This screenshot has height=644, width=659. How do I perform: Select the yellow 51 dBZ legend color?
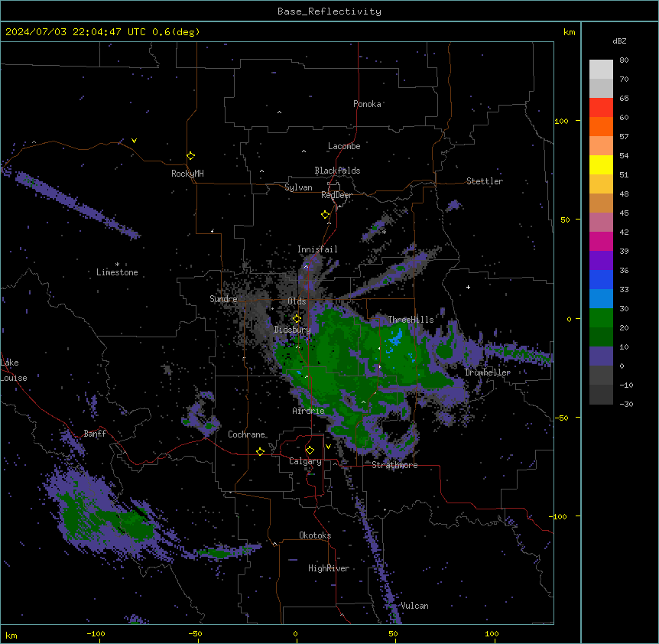[601, 164]
